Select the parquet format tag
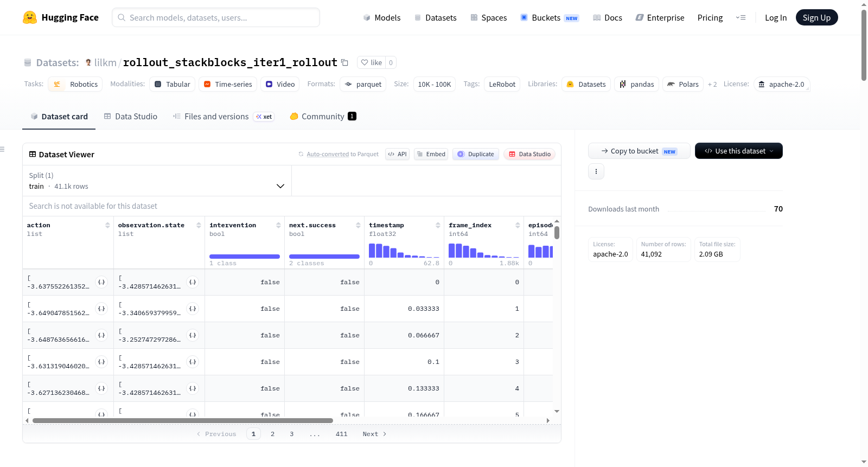 (x=363, y=84)
